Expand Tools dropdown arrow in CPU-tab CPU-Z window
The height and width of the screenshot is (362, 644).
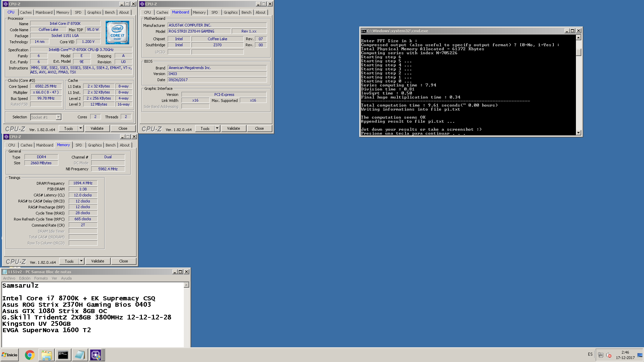[x=80, y=128]
